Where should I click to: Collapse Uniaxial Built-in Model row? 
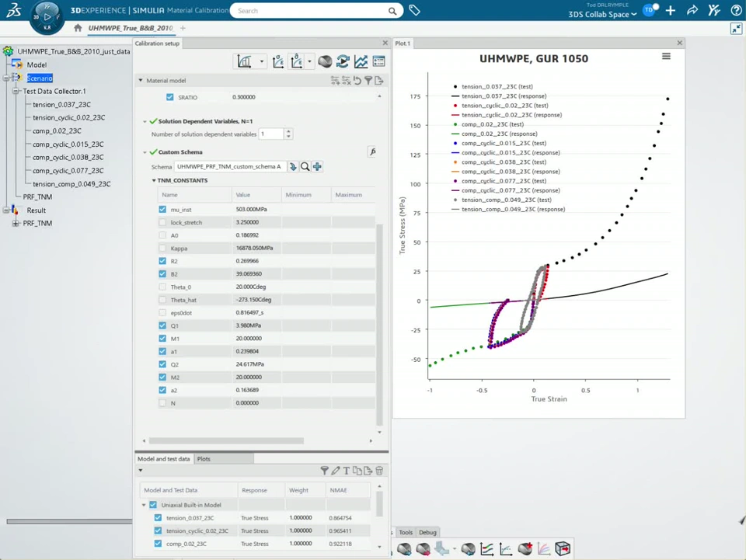click(144, 505)
